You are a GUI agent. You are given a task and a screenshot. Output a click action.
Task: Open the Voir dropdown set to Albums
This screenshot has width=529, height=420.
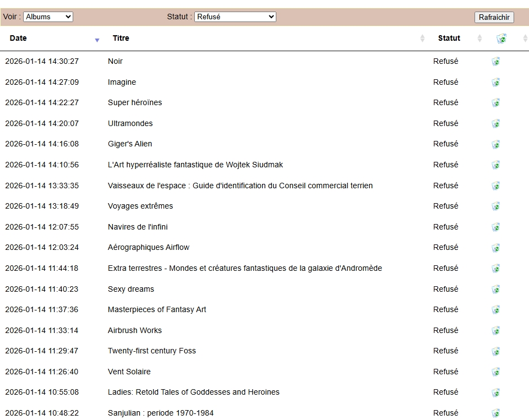[x=48, y=17]
